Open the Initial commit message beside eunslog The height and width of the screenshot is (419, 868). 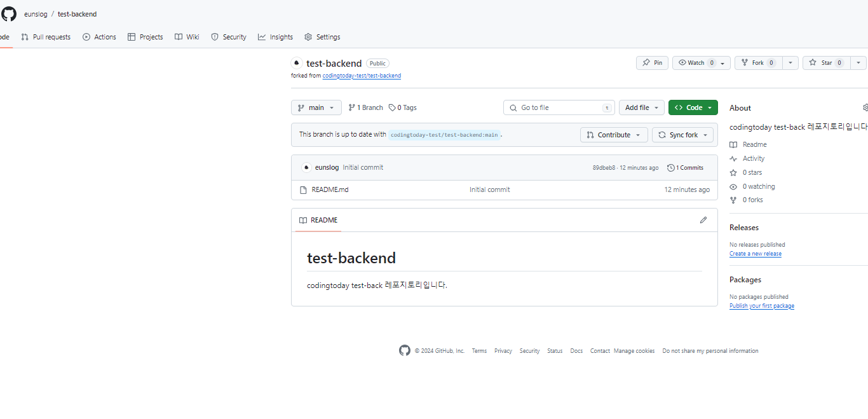click(363, 168)
